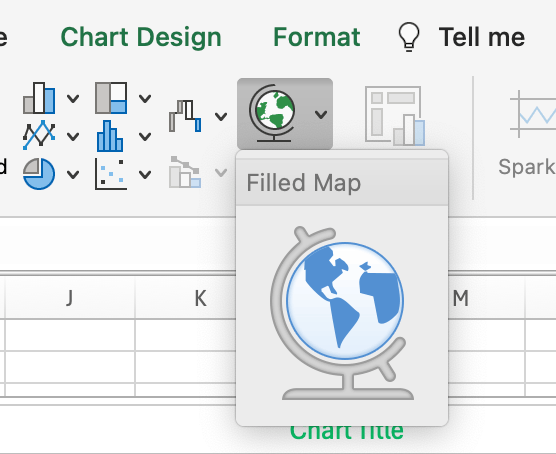Insert a scatter chart
The height and width of the screenshot is (454, 556).
(x=111, y=174)
